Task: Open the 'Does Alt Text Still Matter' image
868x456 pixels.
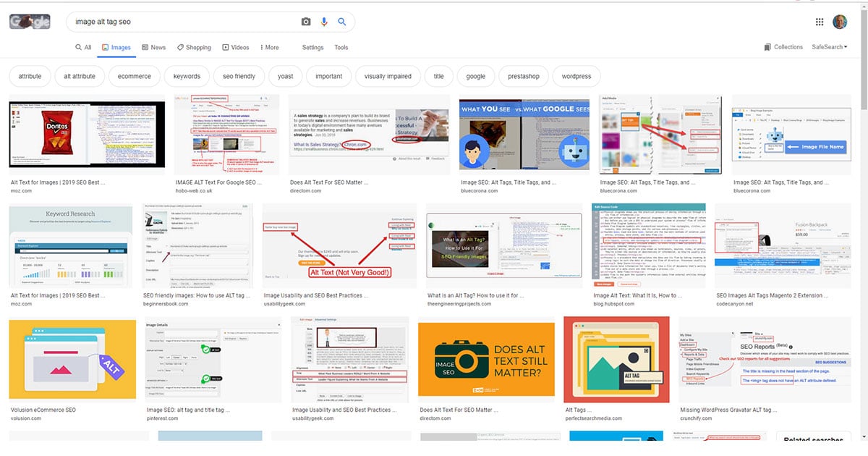Action: pos(486,360)
